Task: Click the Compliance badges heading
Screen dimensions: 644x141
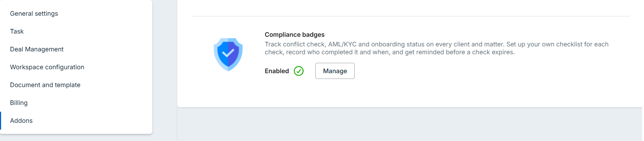Action: (295, 35)
